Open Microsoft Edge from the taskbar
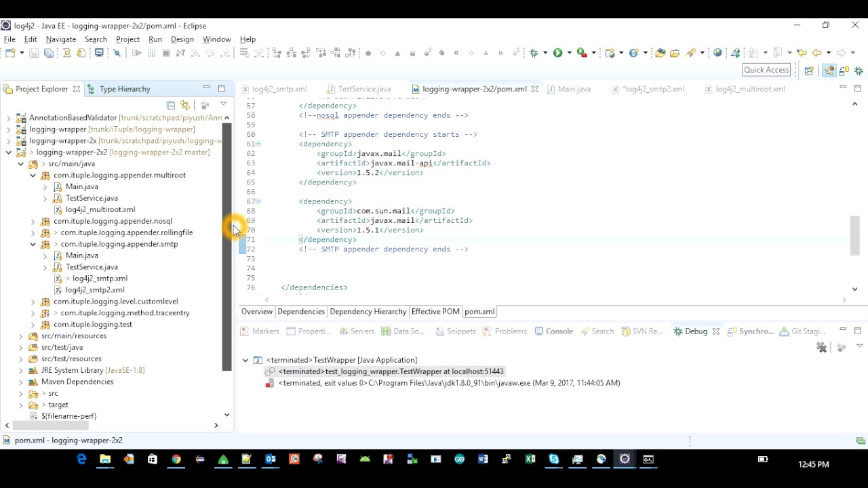868x488 pixels. click(81, 459)
